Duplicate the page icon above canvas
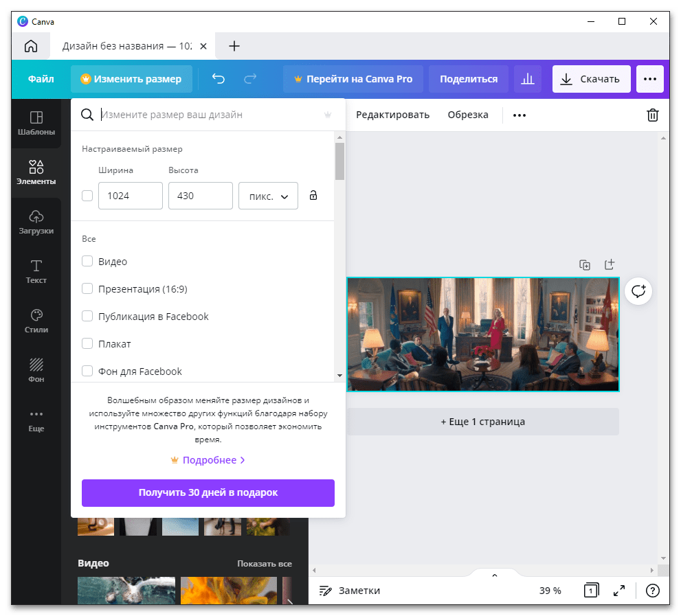The width and height of the screenshot is (681, 616). point(585,264)
